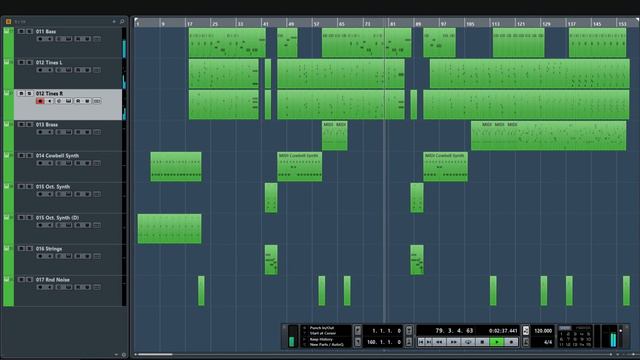Click the keyboard icon on 012 Tines R
Screen dimensions: 640x360
click(68, 101)
